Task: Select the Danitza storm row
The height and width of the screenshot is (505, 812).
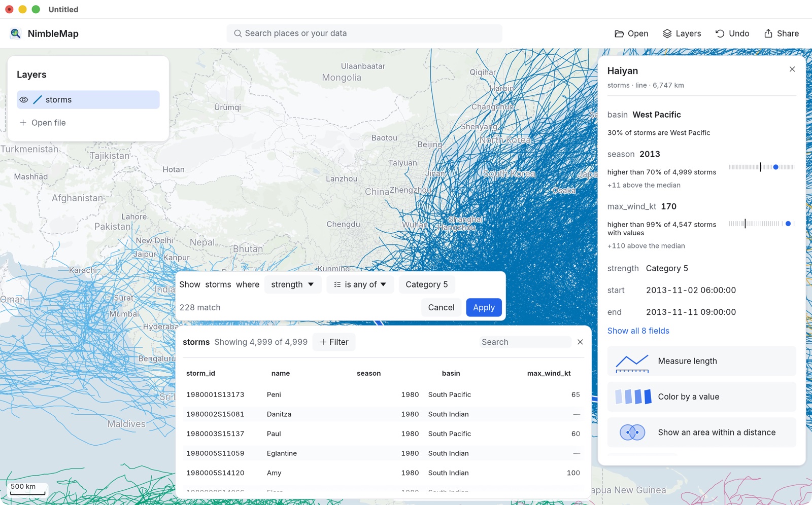Action: coord(383,414)
